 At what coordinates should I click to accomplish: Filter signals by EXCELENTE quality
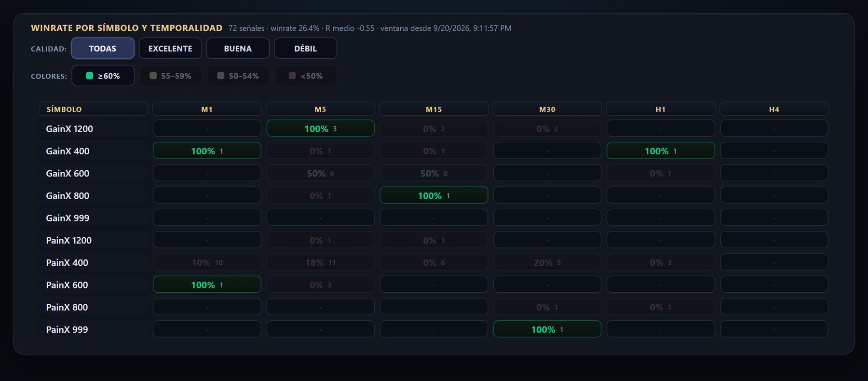pyautogui.click(x=170, y=48)
